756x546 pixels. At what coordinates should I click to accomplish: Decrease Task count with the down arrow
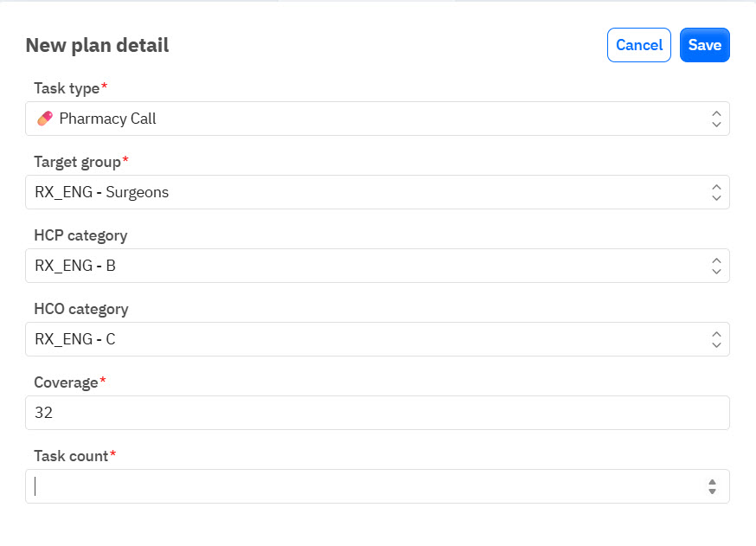point(712,491)
